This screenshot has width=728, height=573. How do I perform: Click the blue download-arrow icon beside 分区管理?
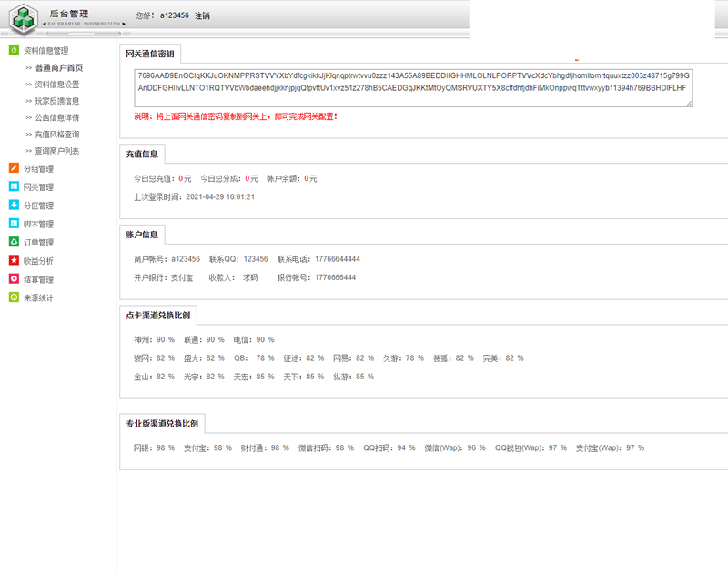click(14, 206)
